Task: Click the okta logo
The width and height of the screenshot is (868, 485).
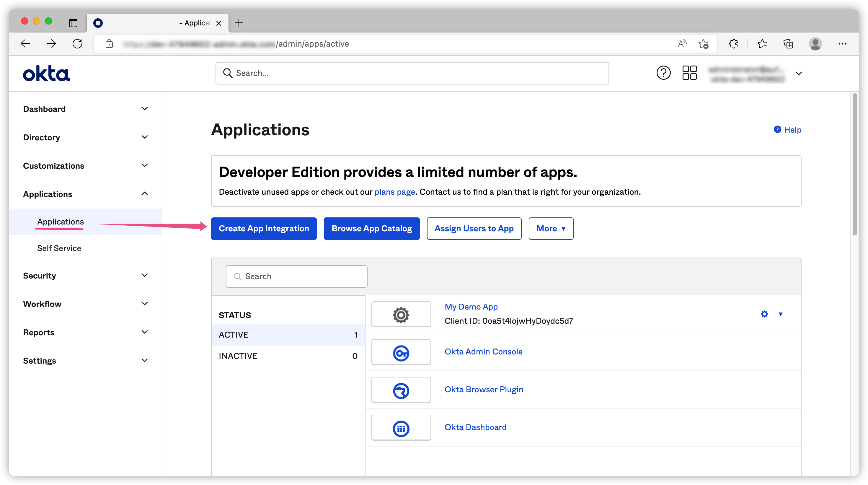Action: pos(47,74)
